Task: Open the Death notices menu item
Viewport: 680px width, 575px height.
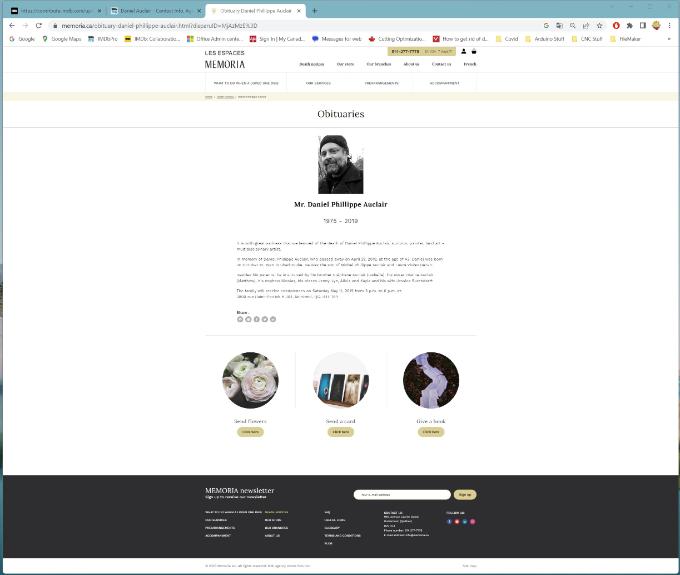Action: 311,64
